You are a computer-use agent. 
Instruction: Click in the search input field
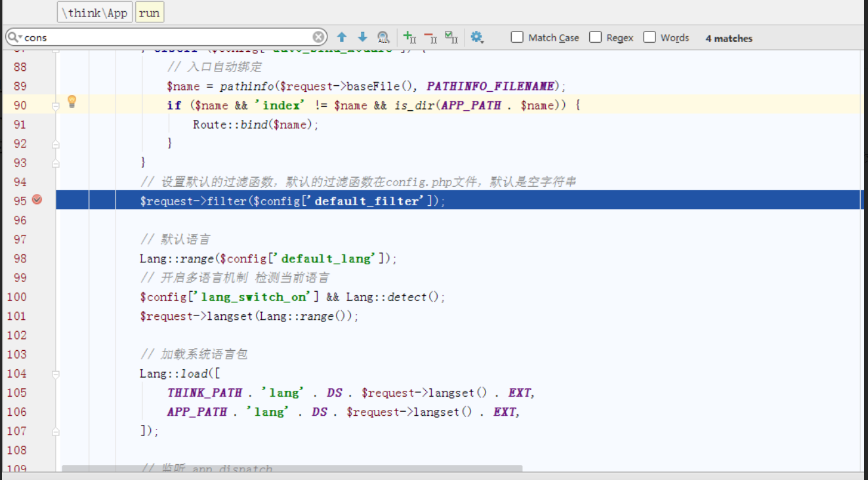pos(167,37)
